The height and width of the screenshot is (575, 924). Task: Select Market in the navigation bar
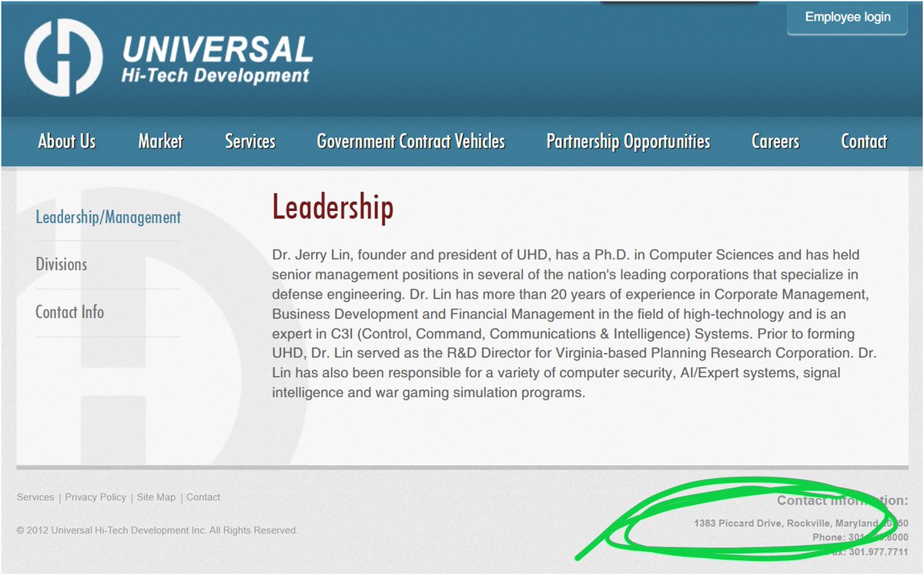point(160,142)
